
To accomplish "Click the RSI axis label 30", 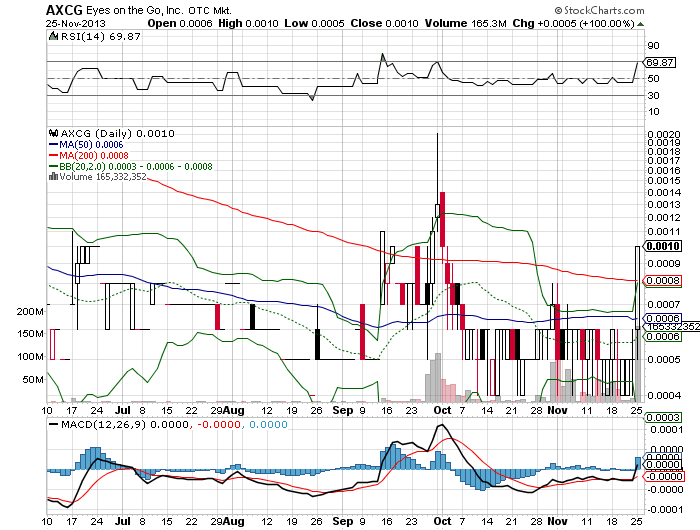I will point(653,95).
